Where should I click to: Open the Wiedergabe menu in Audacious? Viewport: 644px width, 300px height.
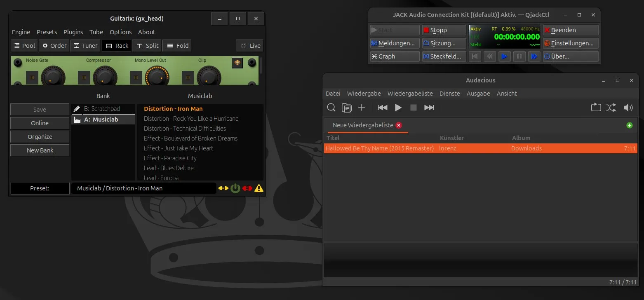(364, 94)
